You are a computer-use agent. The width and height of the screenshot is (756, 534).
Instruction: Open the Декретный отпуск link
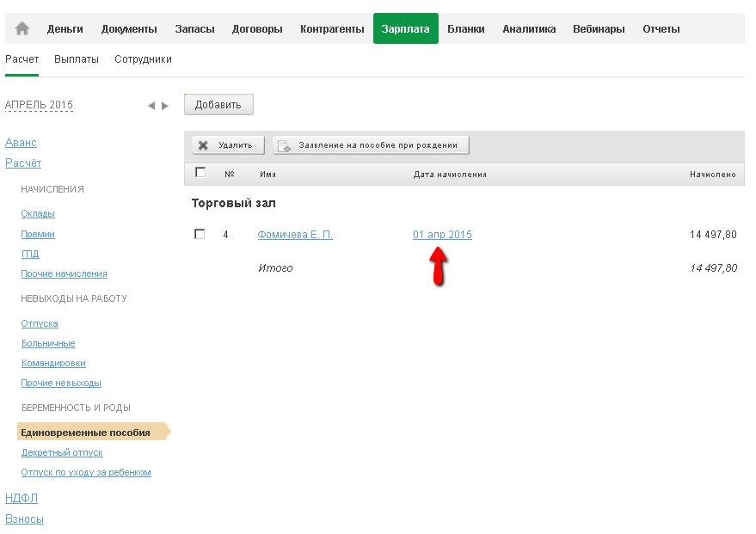62,452
